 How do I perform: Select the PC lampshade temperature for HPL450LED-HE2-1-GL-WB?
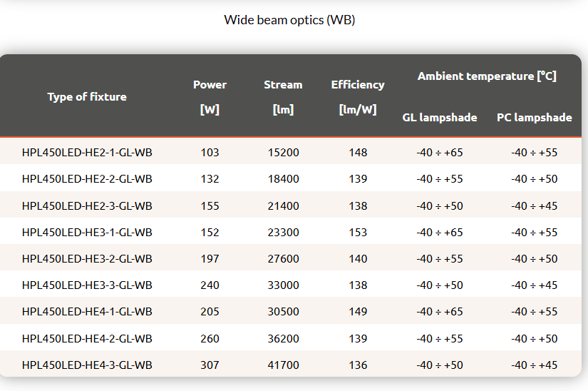pyautogui.click(x=534, y=153)
